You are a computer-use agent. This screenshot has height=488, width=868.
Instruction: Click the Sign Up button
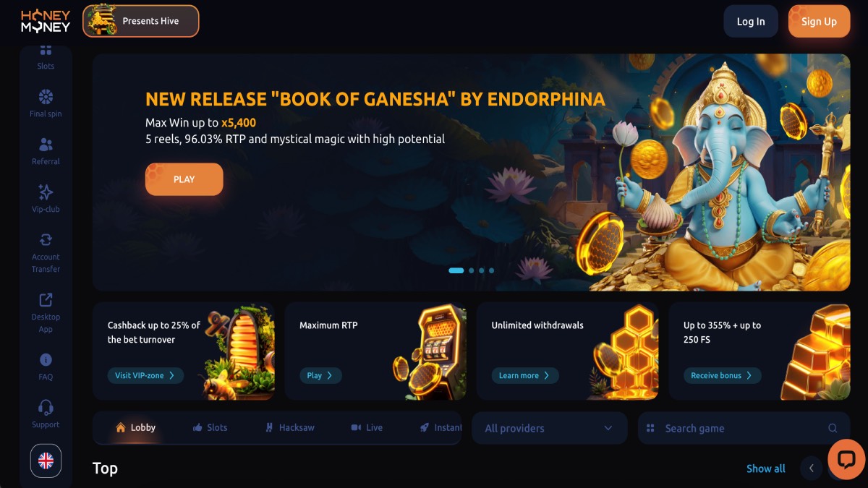point(819,22)
